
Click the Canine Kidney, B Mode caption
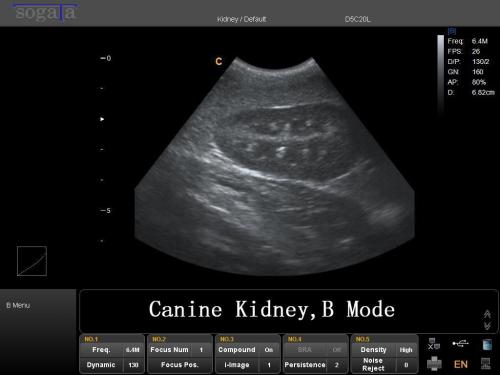pos(272,309)
